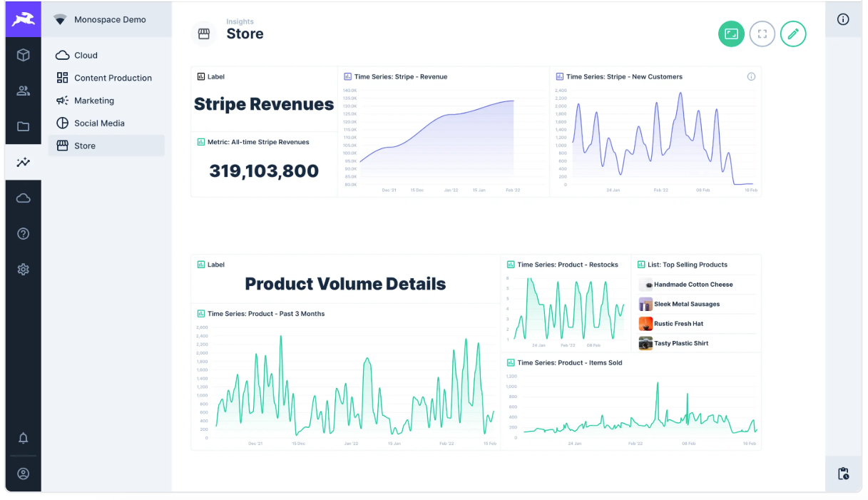Navigate to Content Production
868x500 pixels.
111,78
